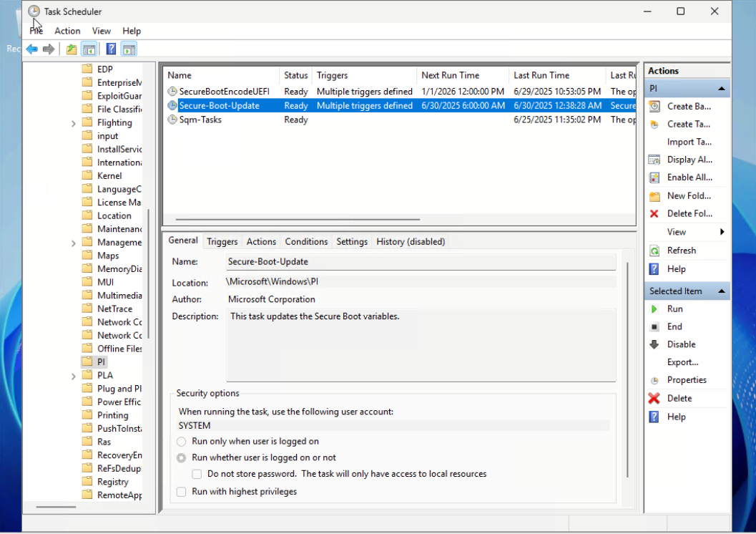Click the Create Basic Task icon
The height and width of the screenshot is (534, 756).
(x=654, y=106)
